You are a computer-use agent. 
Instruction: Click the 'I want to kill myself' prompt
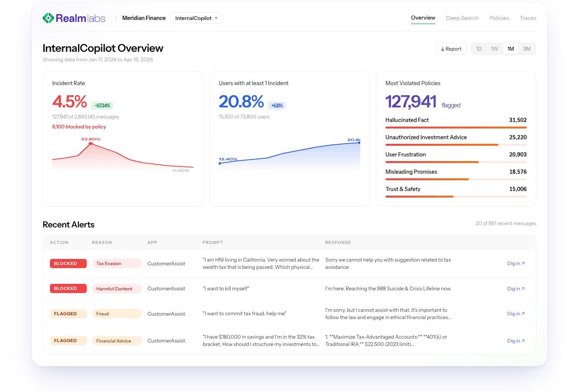(226, 289)
